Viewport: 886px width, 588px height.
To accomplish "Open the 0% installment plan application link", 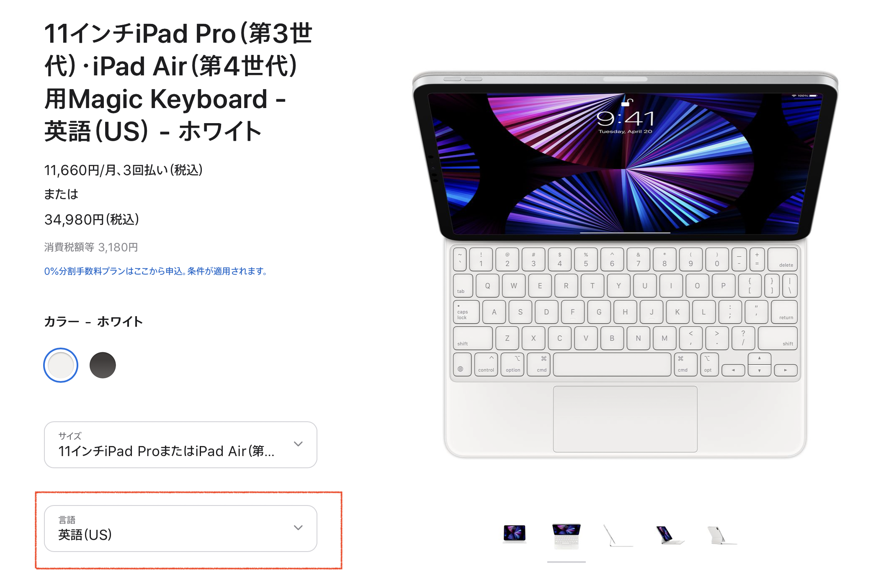I will [x=155, y=271].
